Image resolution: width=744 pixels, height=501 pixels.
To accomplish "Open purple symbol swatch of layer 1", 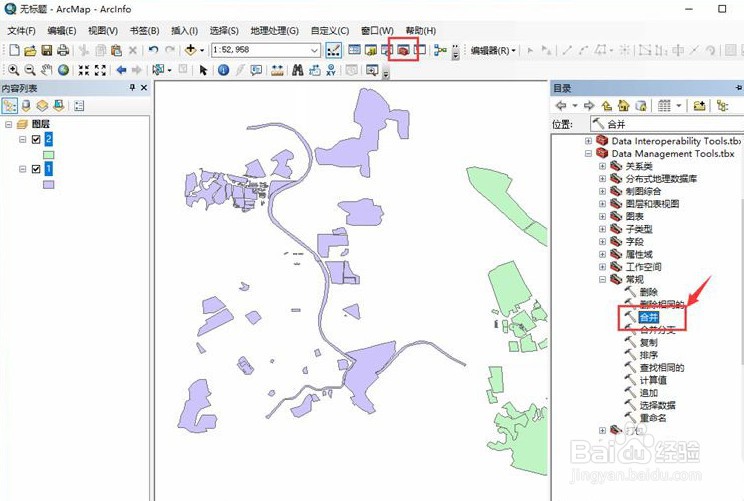I will pos(48,185).
